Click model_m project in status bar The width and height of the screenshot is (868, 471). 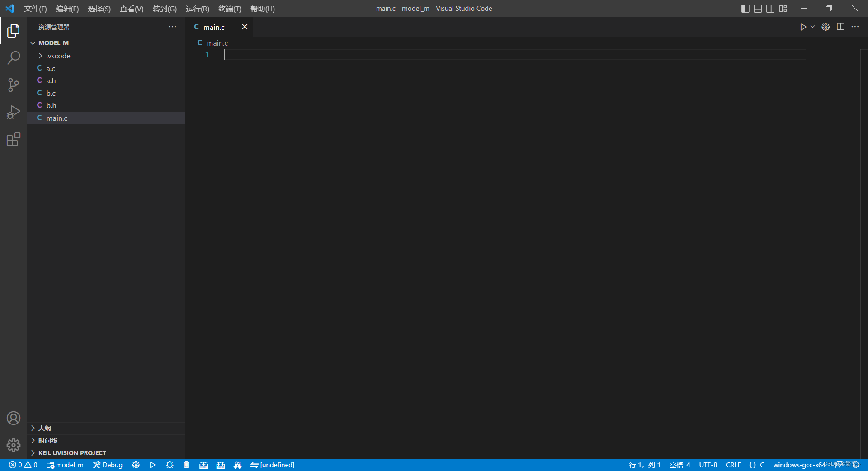pos(65,465)
